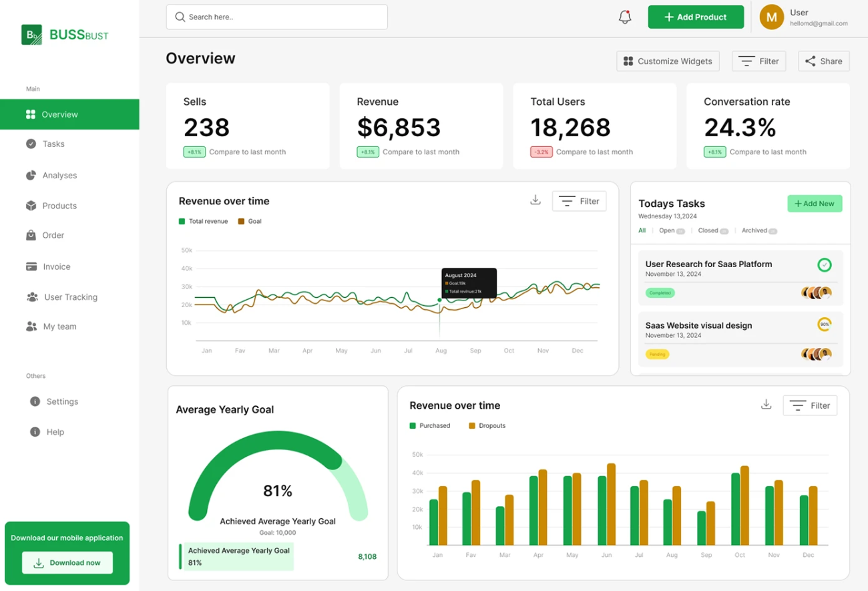This screenshot has height=591, width=868.
Task: Switch to the Closed tasks tab
Action: pyautogui.click(x=708, y=230)
